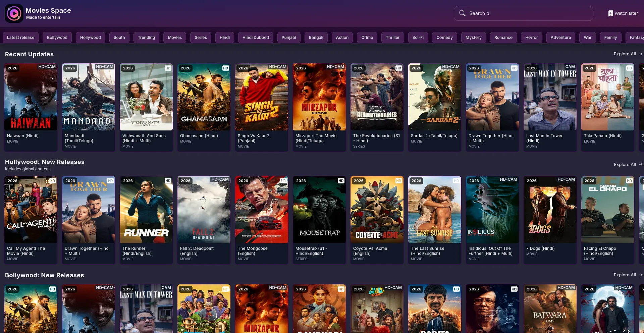Filter by Adventure genre
644x333 pixels.
(560, 38)
